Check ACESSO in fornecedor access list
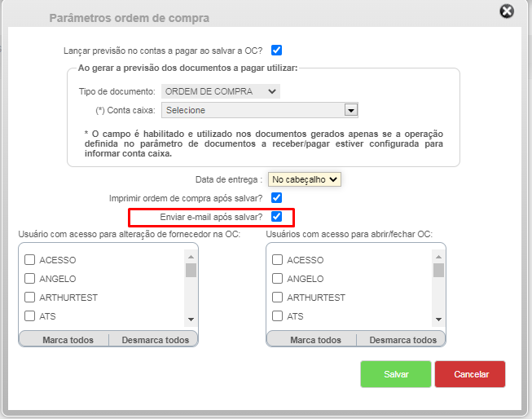 (30, 260)
